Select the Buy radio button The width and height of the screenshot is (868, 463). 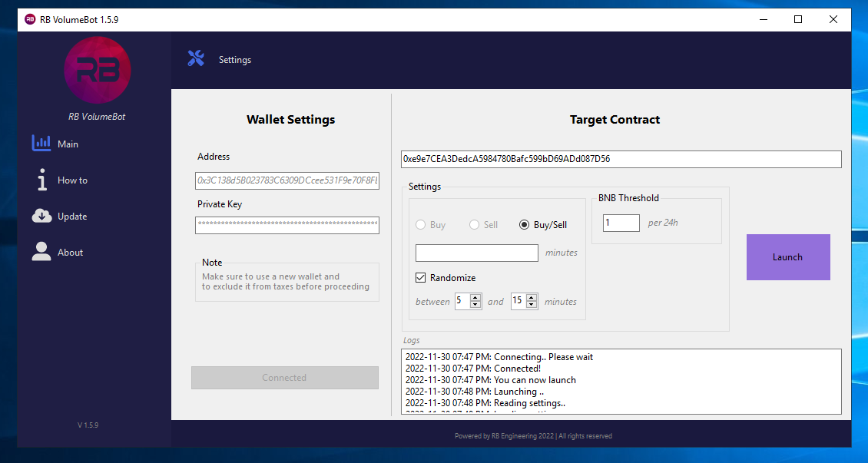click(421, 224)
